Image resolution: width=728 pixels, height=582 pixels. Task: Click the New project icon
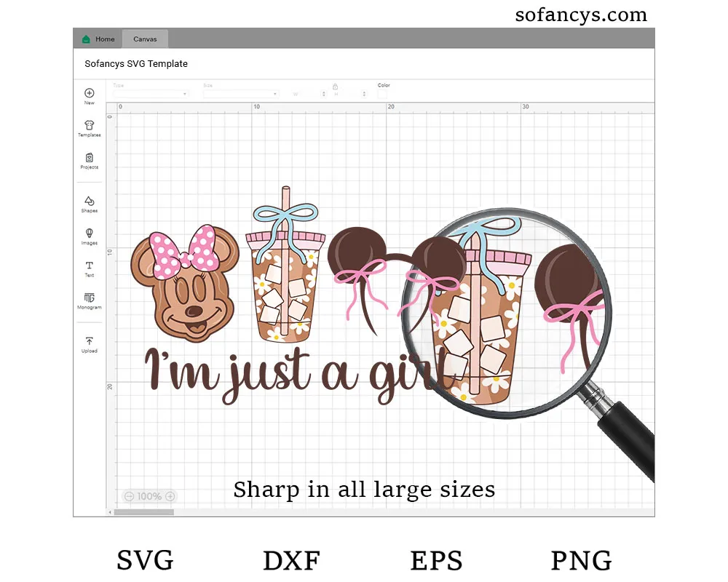tap(89, 93)
